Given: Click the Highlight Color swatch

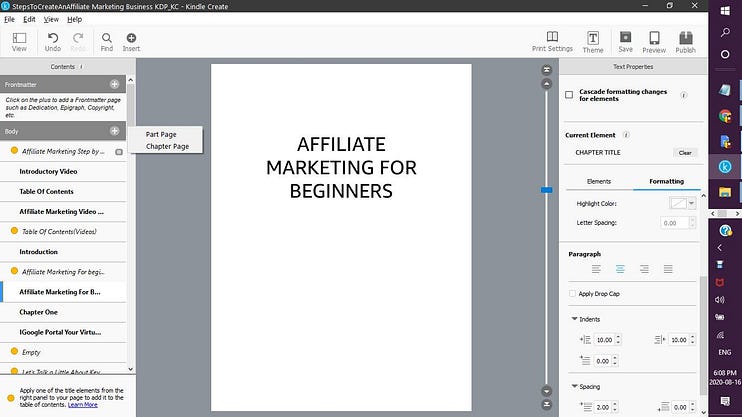Looking at the screenshot, I should coord(678,204).
